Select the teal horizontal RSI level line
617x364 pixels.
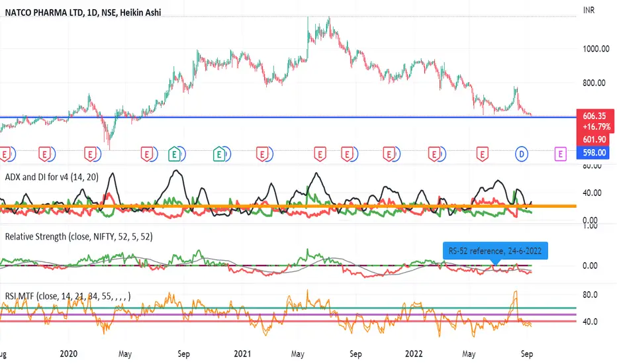288,308
